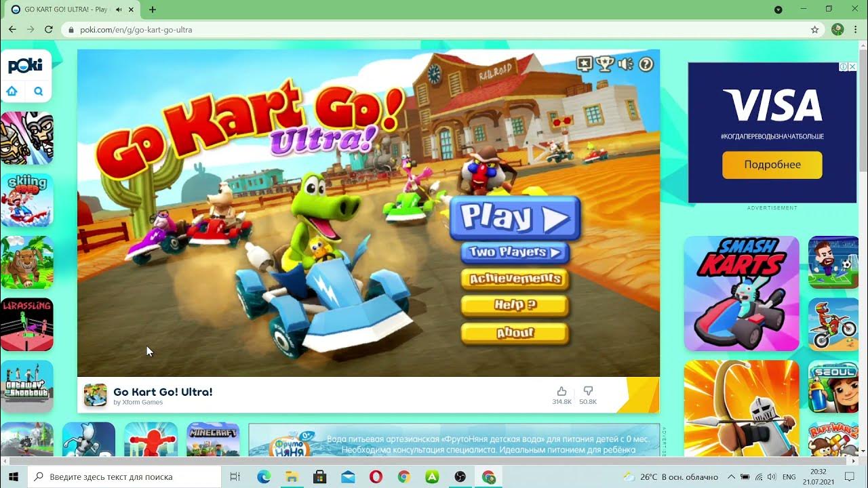Like the game with thumbs up
The height and width of the screenshot is (488, 868).
[561, 391]
